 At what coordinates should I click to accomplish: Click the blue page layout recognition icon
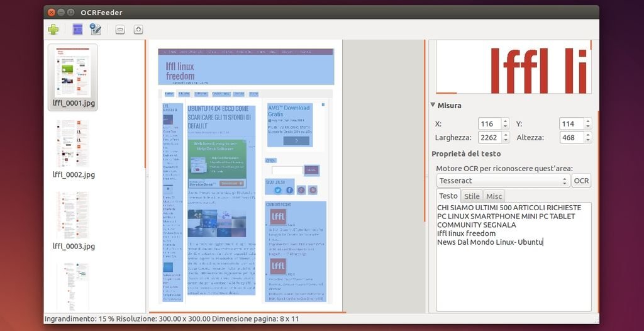pos(77,29)
